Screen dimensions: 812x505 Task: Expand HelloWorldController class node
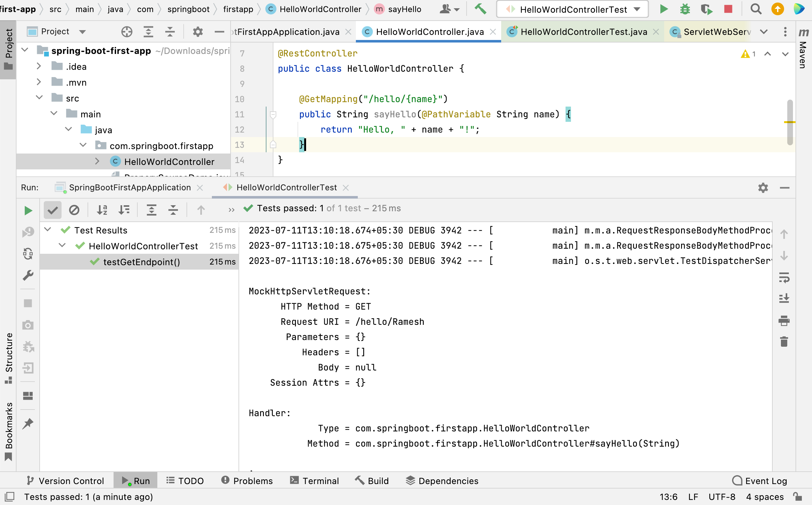click(x=97, y=161)
